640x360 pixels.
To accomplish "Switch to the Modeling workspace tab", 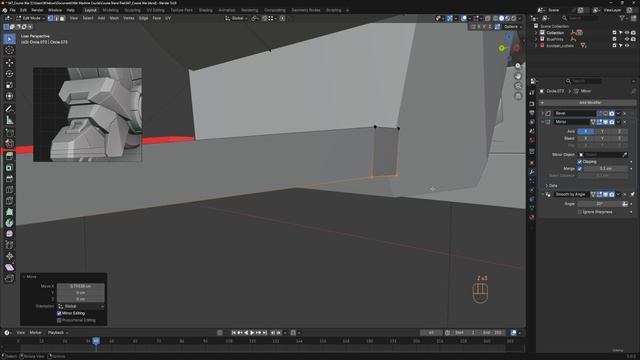I will click(x=110, y=10).
